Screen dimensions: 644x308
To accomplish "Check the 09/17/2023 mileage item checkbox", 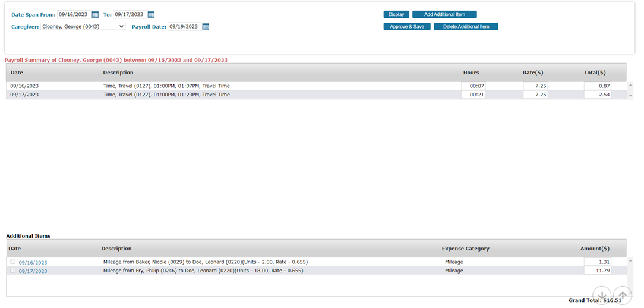I will click(13, 271).
